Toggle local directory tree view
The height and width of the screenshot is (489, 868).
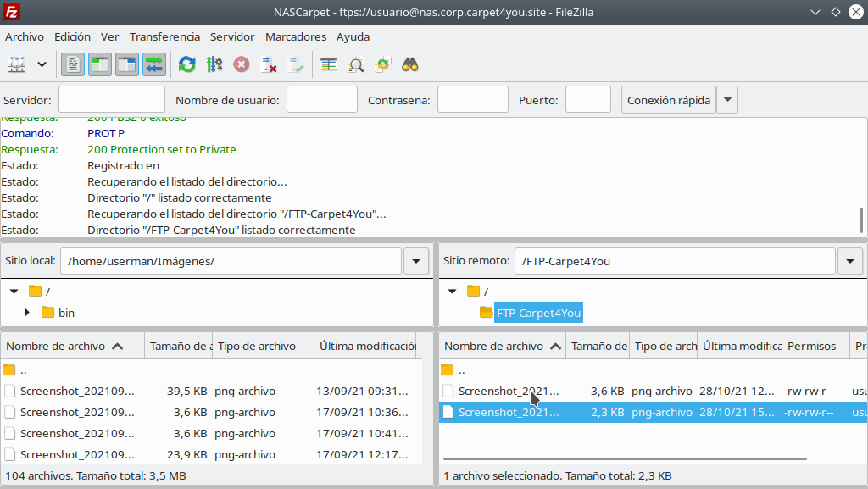[x=100, y=64]
